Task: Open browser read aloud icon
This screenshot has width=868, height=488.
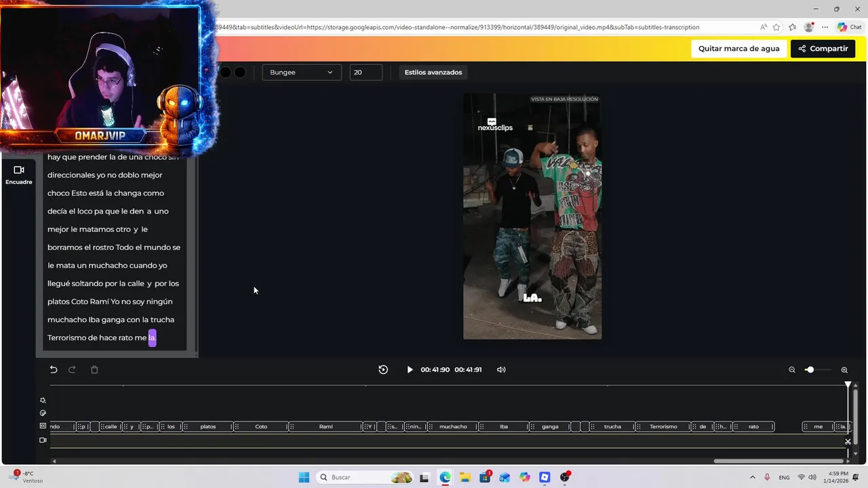Action: click(764, 27)
